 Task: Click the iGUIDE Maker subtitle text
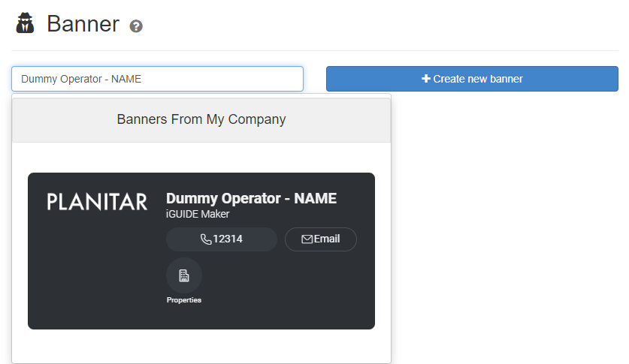click(198, 214)
